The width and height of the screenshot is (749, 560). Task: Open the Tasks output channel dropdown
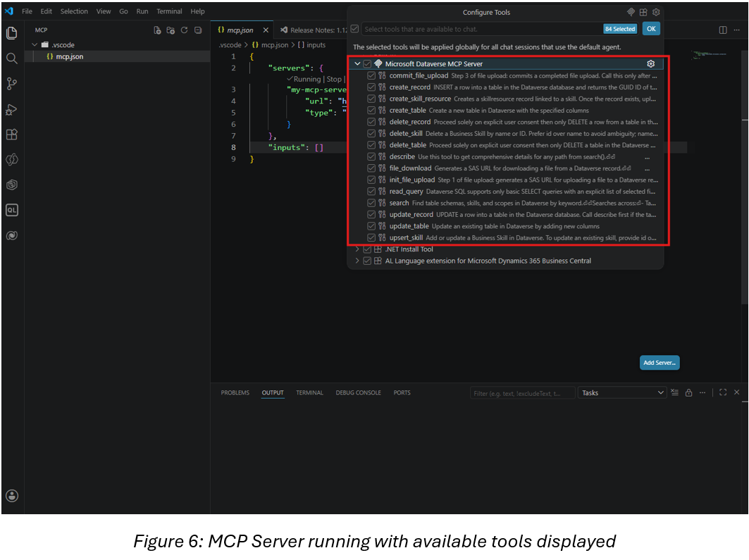(x=622, y=392)
